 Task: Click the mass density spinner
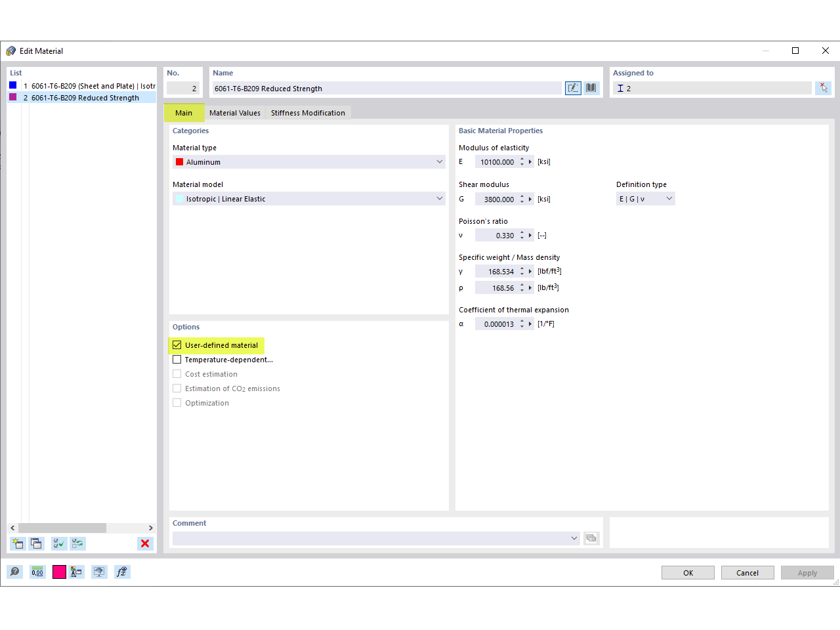point(522,288)
